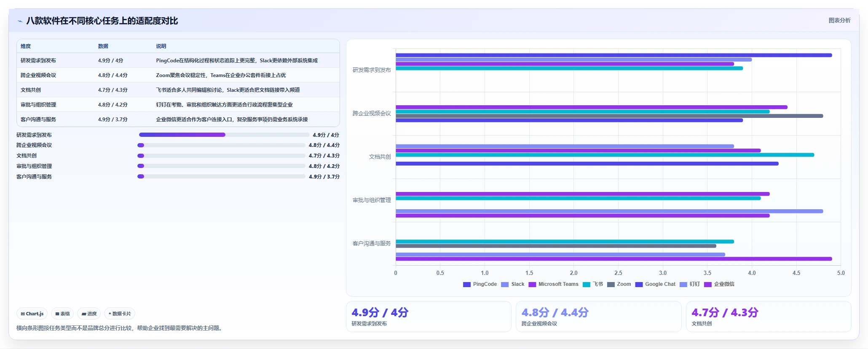Click the title icon beside 八款软件在不同核心任务上的适配度对比
This screenshot has width=868, height=349.
point(20,21)
